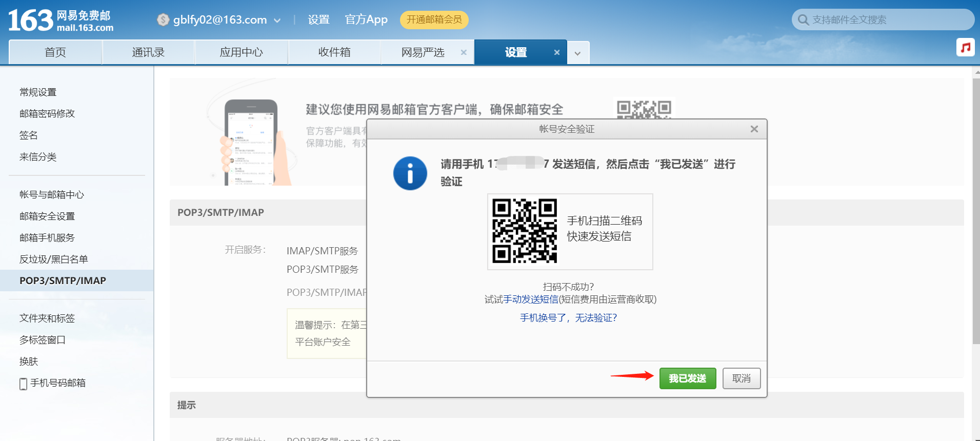Click the 提示 section heading
This screenshot has height=441, width=980.
pos(187,405)
